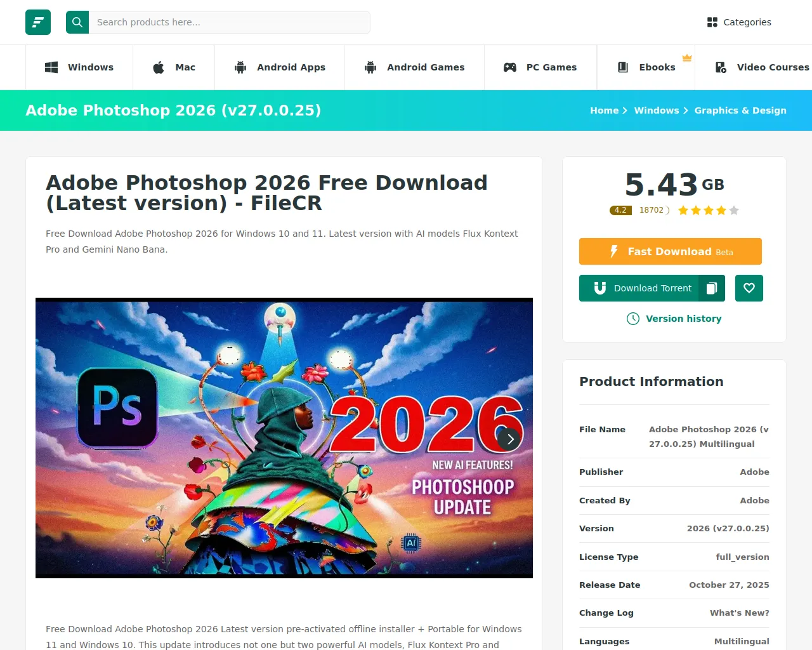Click the Download Torrent button
This screenshot has width=812, height=650.
point(639,288)
